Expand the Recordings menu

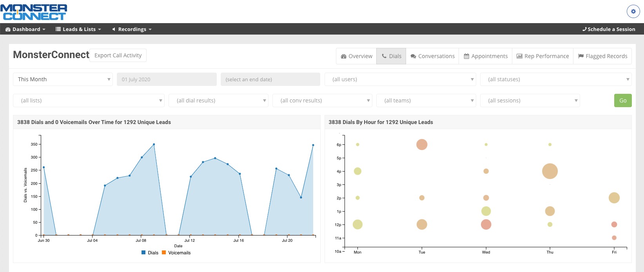tap(132, 29)
